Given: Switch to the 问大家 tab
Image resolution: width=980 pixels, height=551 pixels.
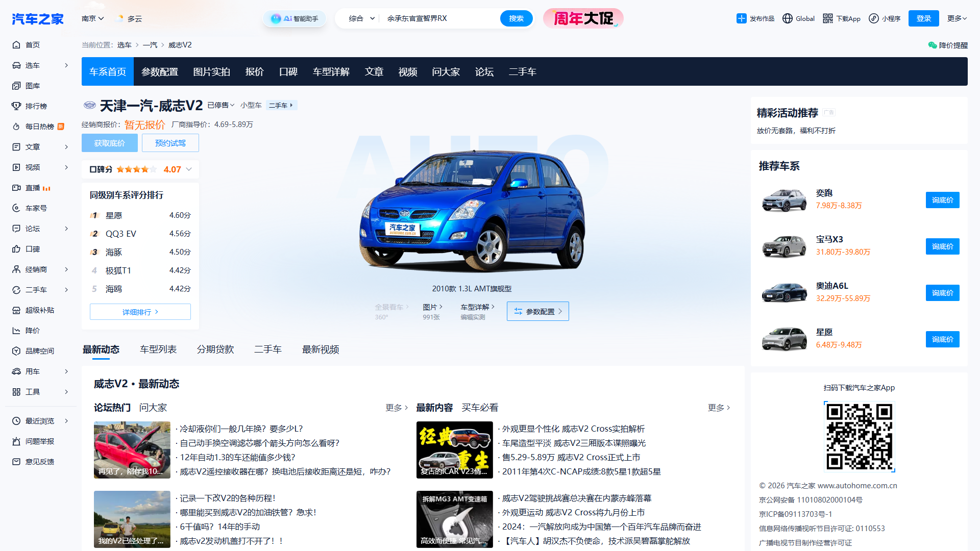Looking at the screenshot, I should click(x=153, y=408).
